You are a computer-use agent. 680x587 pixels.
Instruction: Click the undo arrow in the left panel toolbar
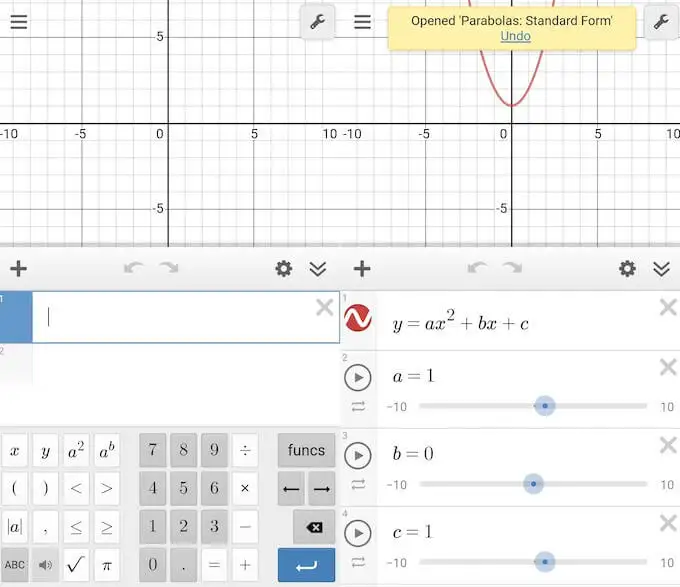pyautogui.click(x=134, y=268)
